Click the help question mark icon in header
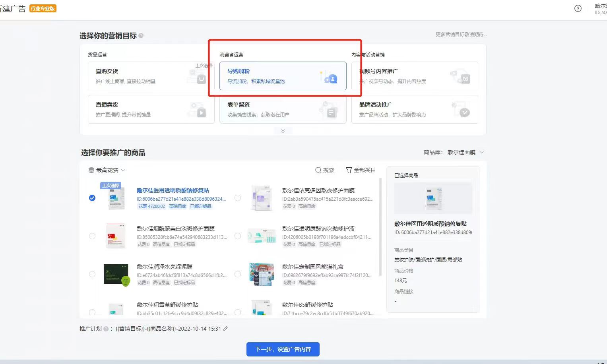 (x=578, y=8)
